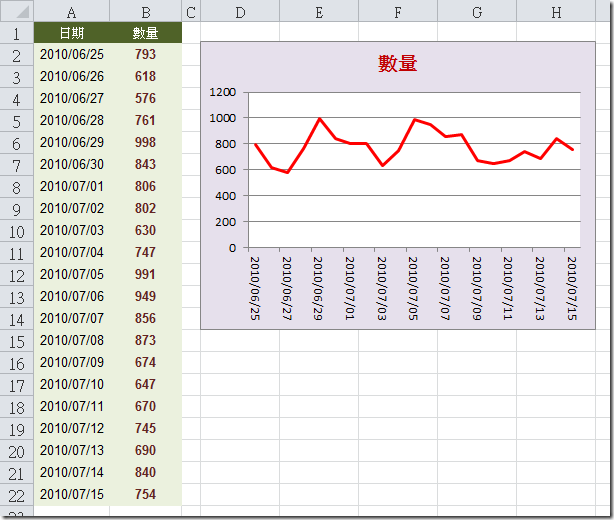The width and height of the screenshot is (614, 520).
Task: Click quantity value 670
Action: [x=145, y=406]
